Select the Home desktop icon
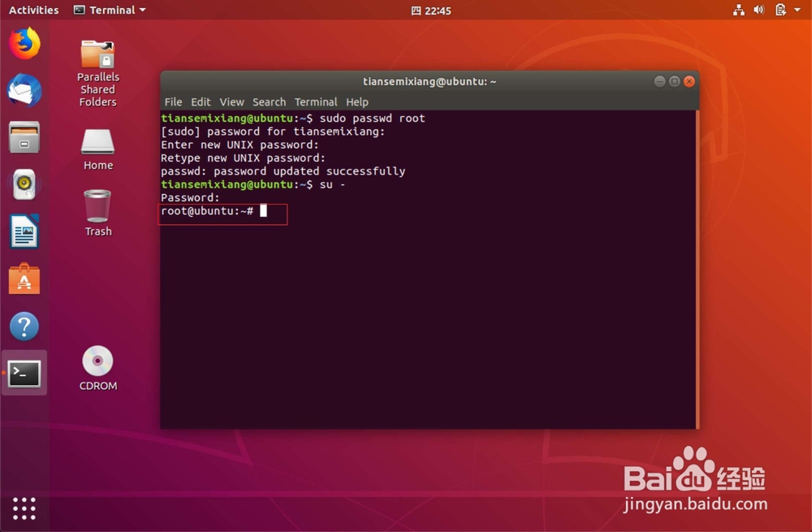 click(x=98, y=149)
